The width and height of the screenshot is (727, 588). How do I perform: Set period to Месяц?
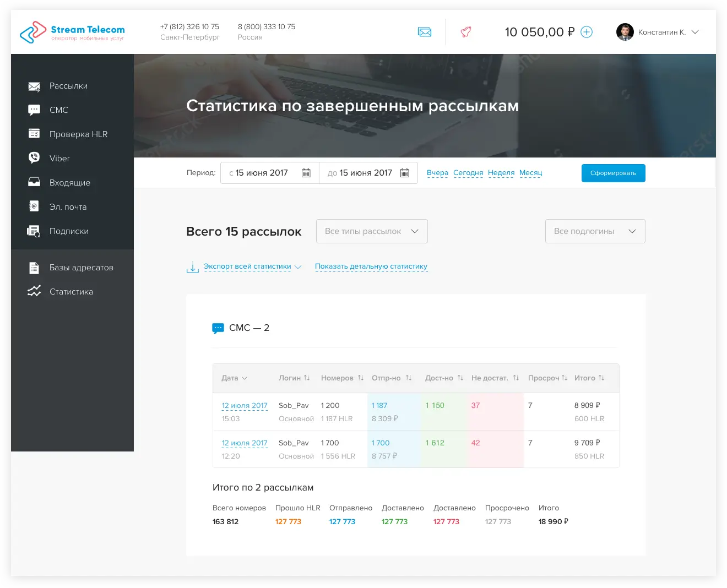[531, 173]
